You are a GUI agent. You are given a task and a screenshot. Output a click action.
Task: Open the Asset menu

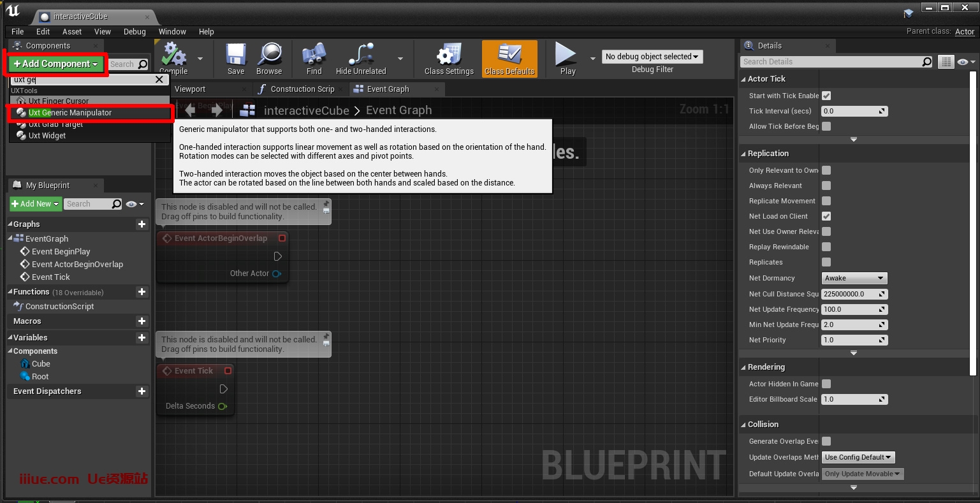tap(72, 31)
